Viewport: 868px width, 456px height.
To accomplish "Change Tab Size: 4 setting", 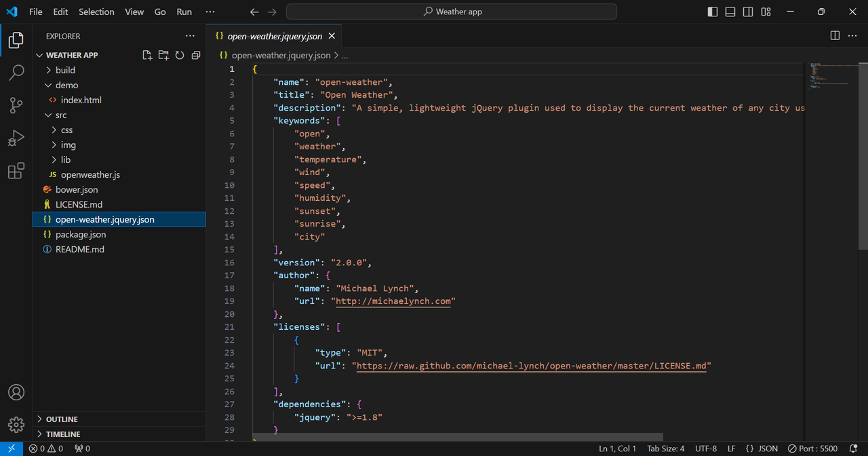I will point(666,449).
